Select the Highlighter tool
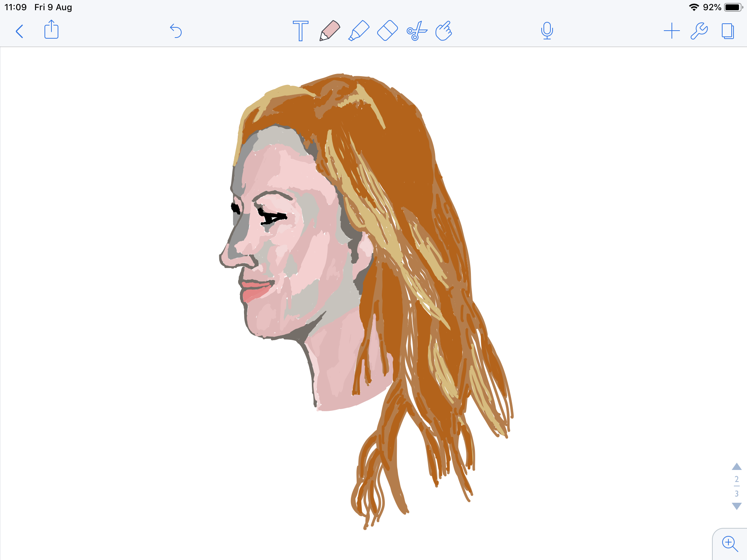Screen dimensions: 747x560 coord(359,31)
